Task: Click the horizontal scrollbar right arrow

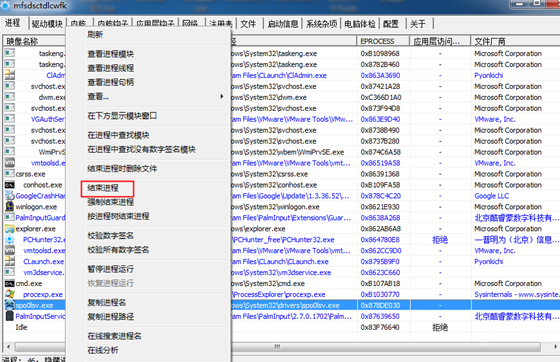Action: click(555, 346)
